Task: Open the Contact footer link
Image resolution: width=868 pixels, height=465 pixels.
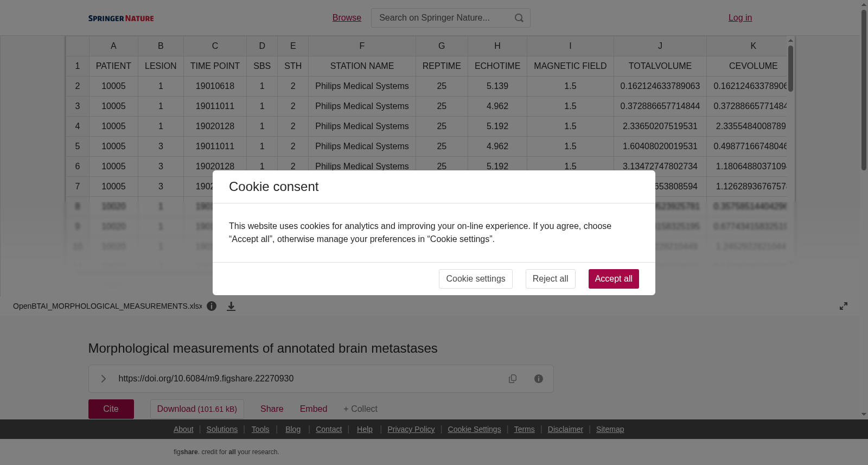Action: point(329,429)
